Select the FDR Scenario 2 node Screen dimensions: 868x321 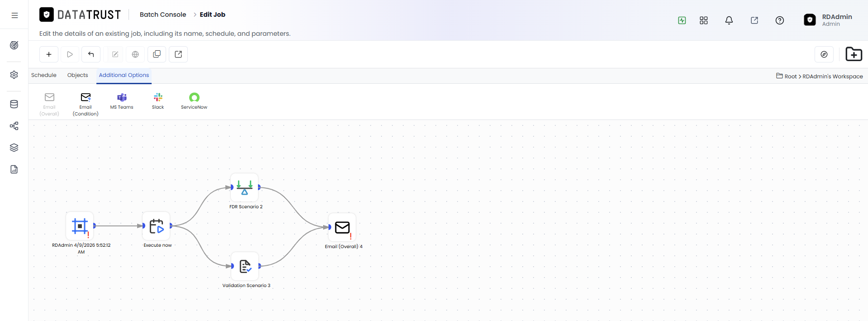click(244, 187)
